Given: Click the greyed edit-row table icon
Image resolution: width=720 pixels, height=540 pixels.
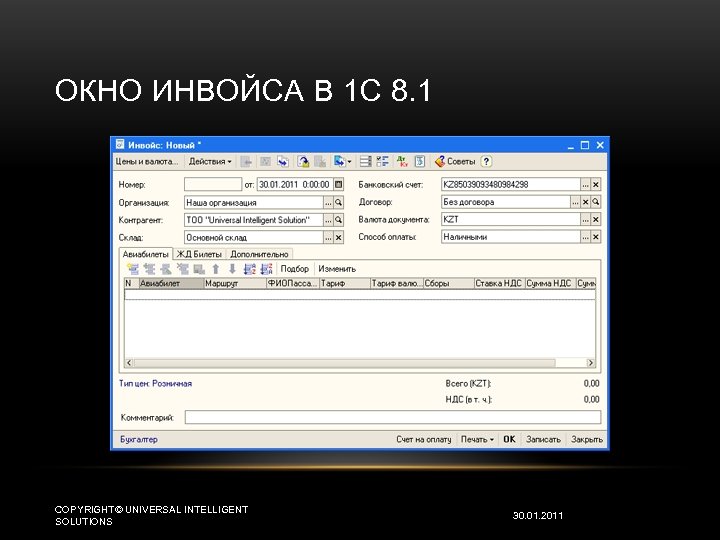Looking at the screenshot, I should click(x=166, y=269).
